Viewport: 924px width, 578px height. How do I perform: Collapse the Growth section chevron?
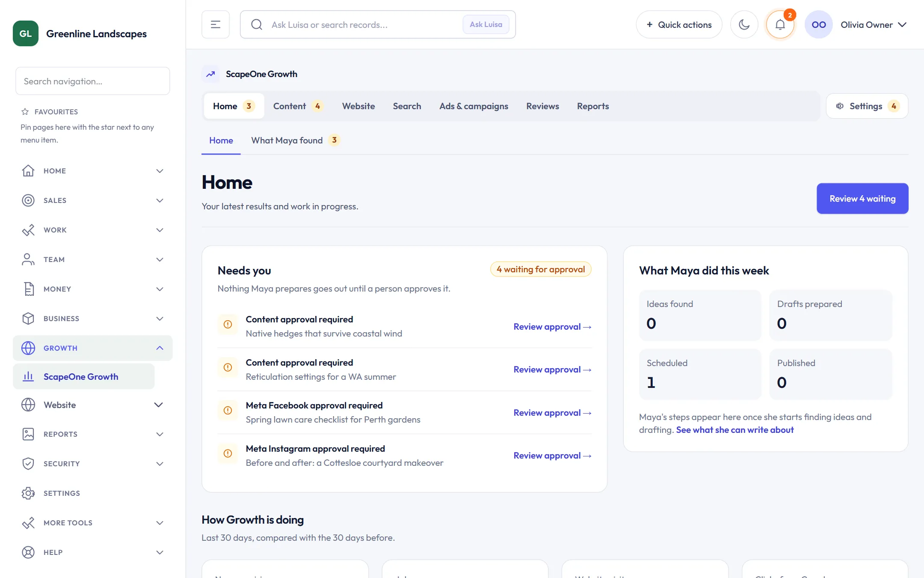(x=160, y=348)
